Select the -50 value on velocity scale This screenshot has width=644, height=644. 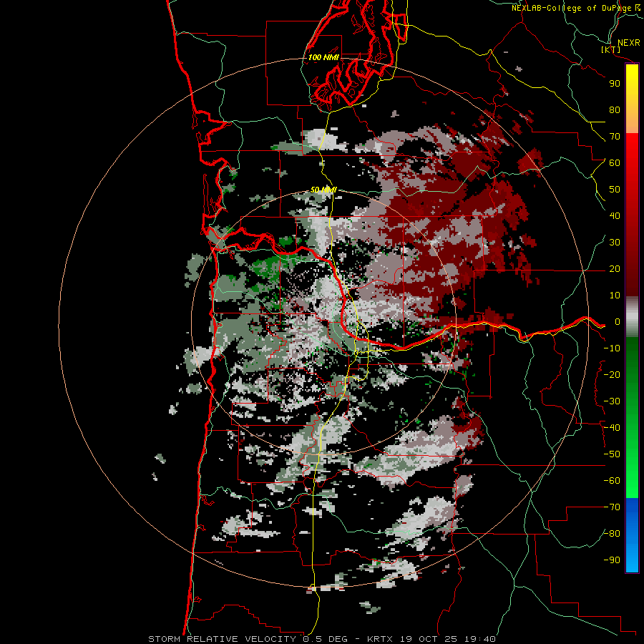click(612, 454)
